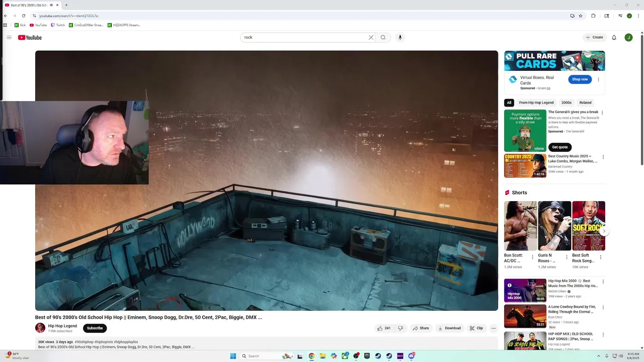Image resolution: width=644 pixels, height=362 pixels.
Task: Click Get quote on The General ad
Action: coord(559,147)
